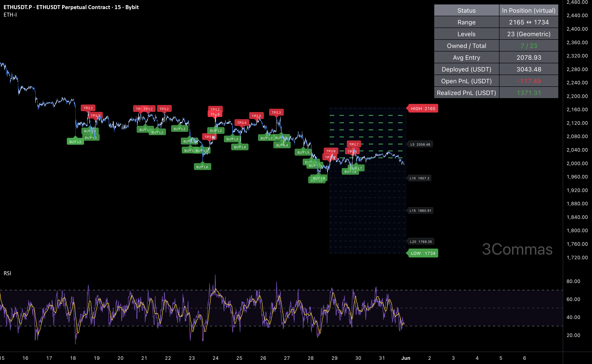Screen dimensions: 592x364
Task: Click the ETH-I indicator name
Action: pos(10,15)
